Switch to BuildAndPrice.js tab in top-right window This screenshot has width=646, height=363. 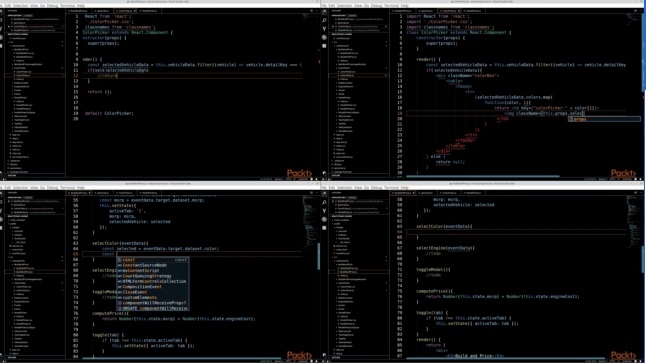(x=404, y=11)
